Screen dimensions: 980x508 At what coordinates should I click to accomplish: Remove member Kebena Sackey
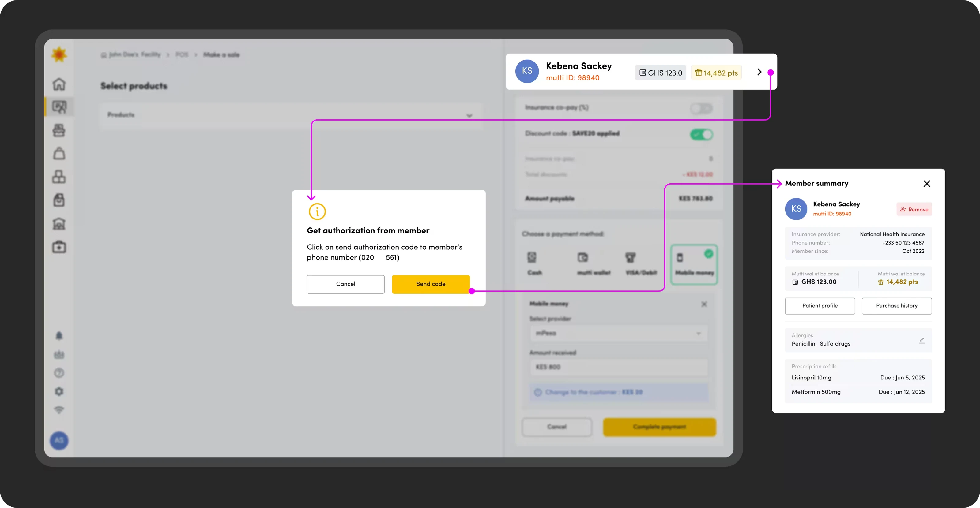pyautogui.click(x=914, y=210)
